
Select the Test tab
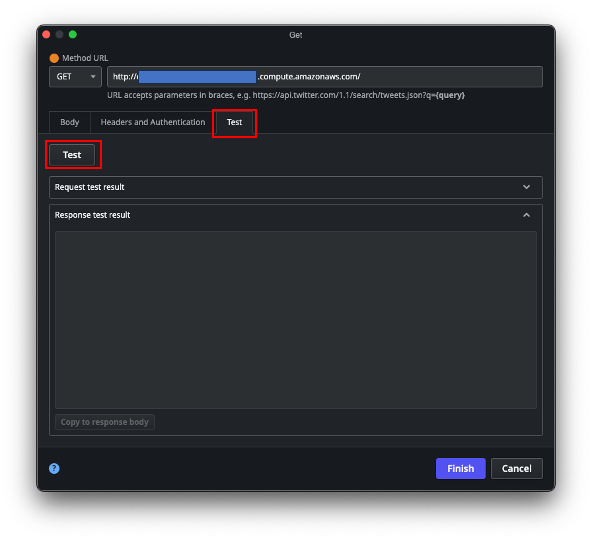click(x=234, y=122)
